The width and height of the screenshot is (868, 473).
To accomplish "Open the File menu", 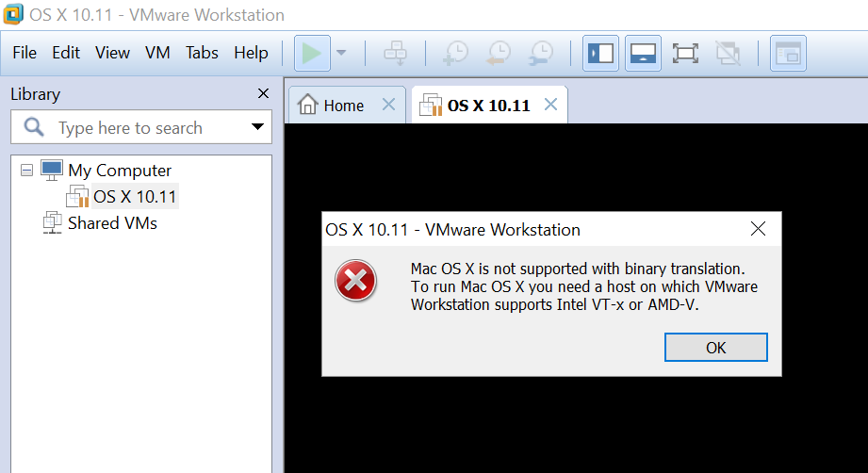I will (x=25, y=53).
